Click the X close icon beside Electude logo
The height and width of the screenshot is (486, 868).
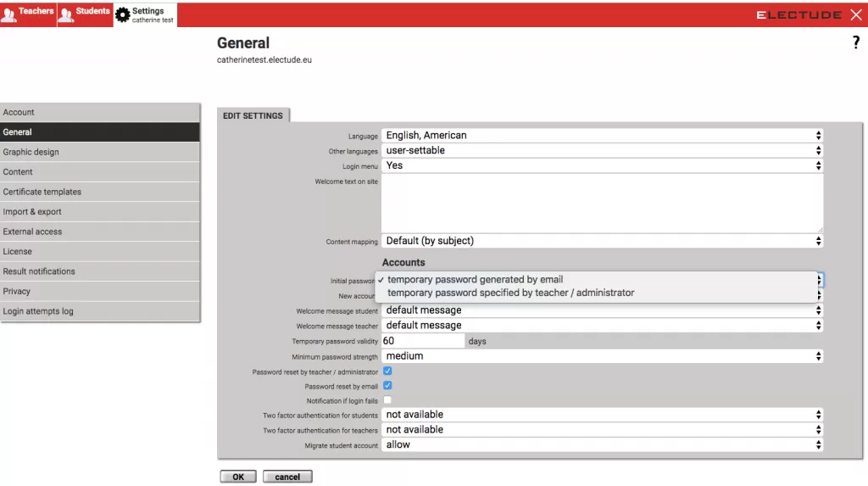pos(855,14)
